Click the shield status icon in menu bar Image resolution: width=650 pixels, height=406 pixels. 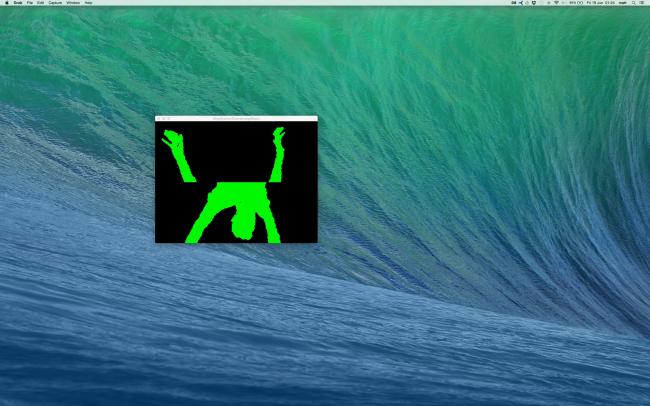534,2
